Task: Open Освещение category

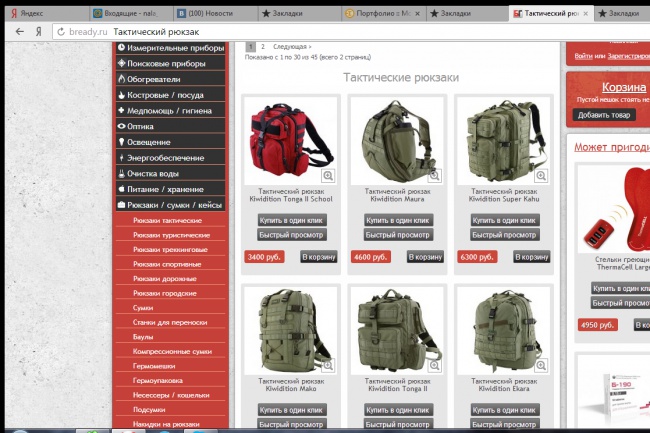Action: (171, 142)
